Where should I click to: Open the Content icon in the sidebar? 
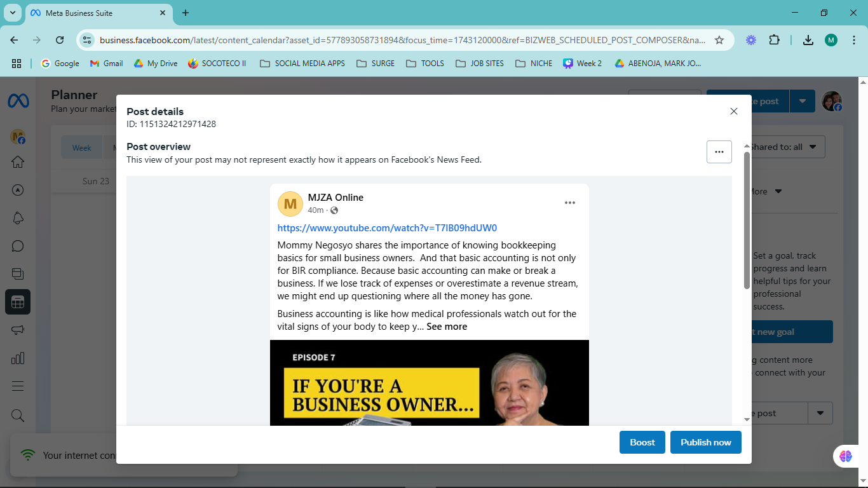18,274
